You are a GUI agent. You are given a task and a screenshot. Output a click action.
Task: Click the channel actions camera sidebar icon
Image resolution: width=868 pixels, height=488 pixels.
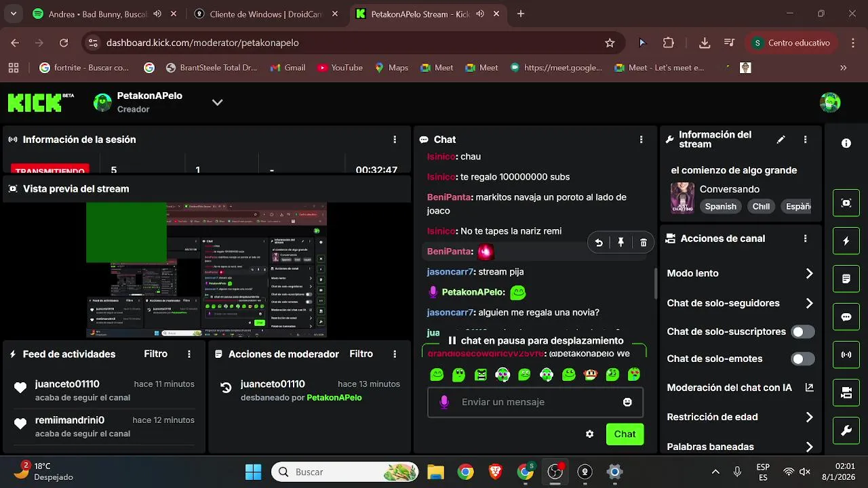tap(846, 392)
